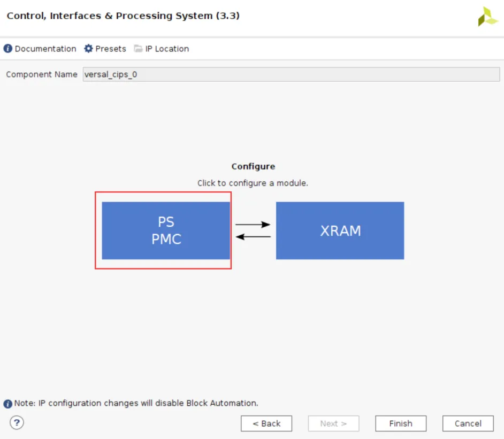Click the right-pointing arrow between modules
The width and height of the screenshot is (504, 439).
253,225
